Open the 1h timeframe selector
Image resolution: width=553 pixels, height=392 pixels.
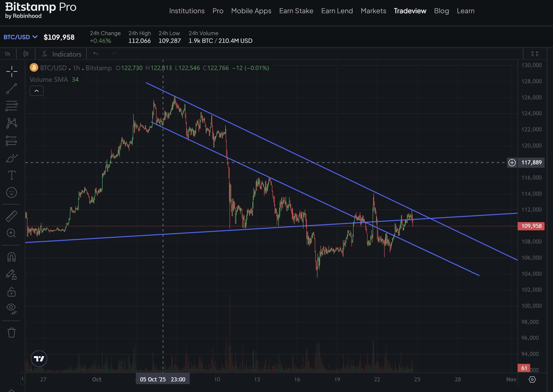pyautogui.click(x=7, y=54)
